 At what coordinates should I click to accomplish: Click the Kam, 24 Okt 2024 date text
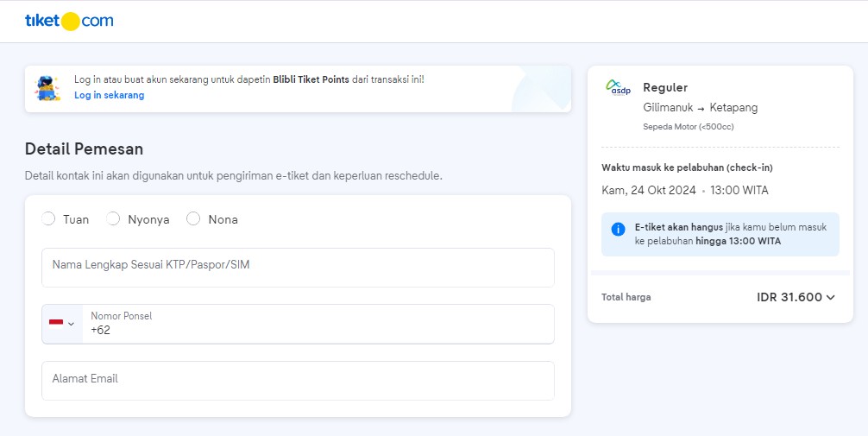[649, 191]
